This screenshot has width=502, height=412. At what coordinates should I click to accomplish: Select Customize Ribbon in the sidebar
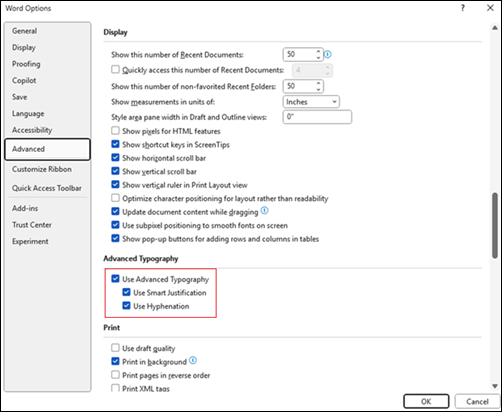(42, 169)
